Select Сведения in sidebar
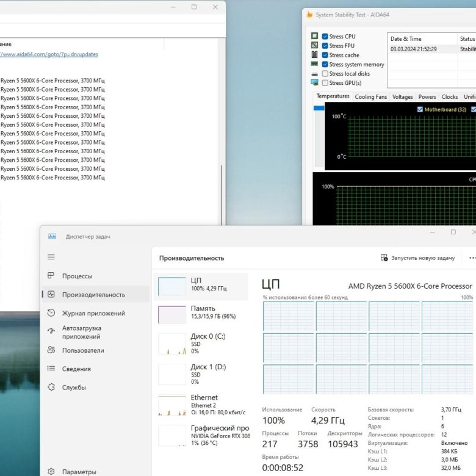Viewport: 476px width, 476px height. [95, 369]
